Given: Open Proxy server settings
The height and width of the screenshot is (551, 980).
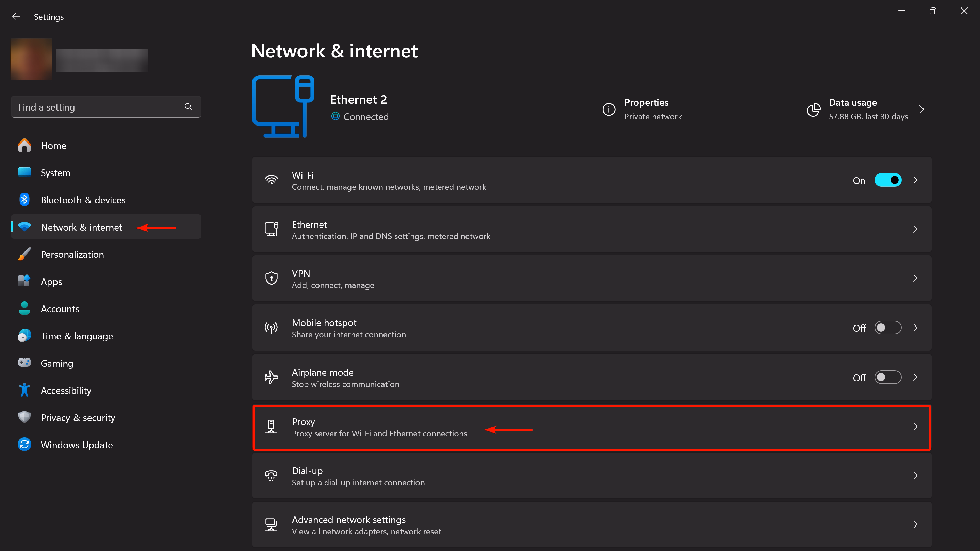Looking at the screenshot, I should [x=592, y=428].
